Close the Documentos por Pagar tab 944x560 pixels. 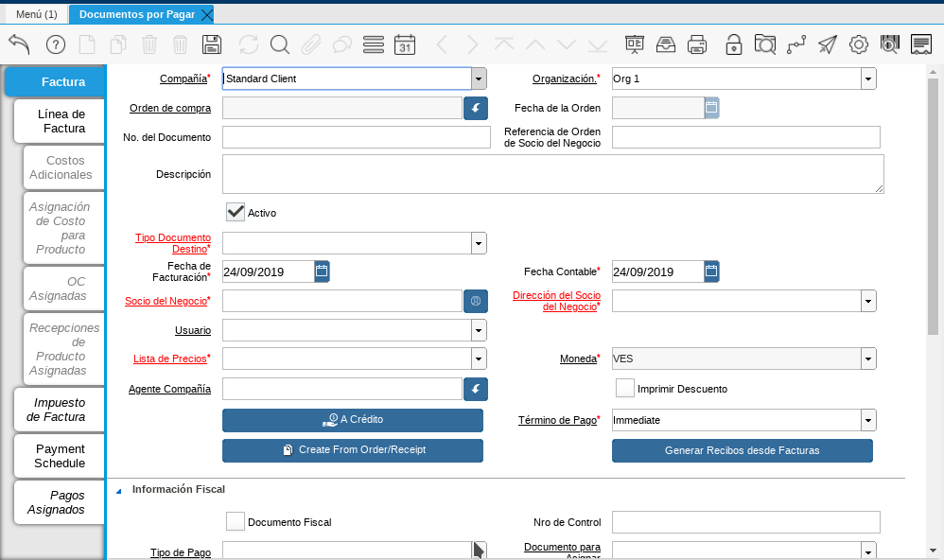[206, 14]
